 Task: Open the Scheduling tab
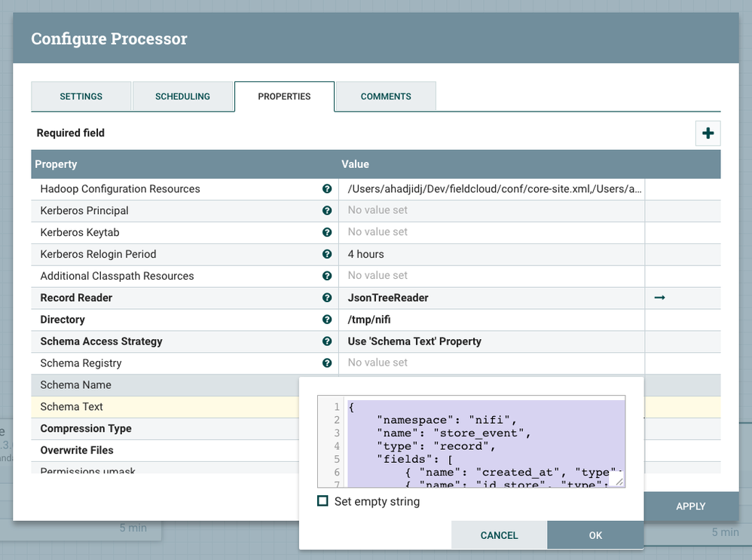[x=182, y=96]
